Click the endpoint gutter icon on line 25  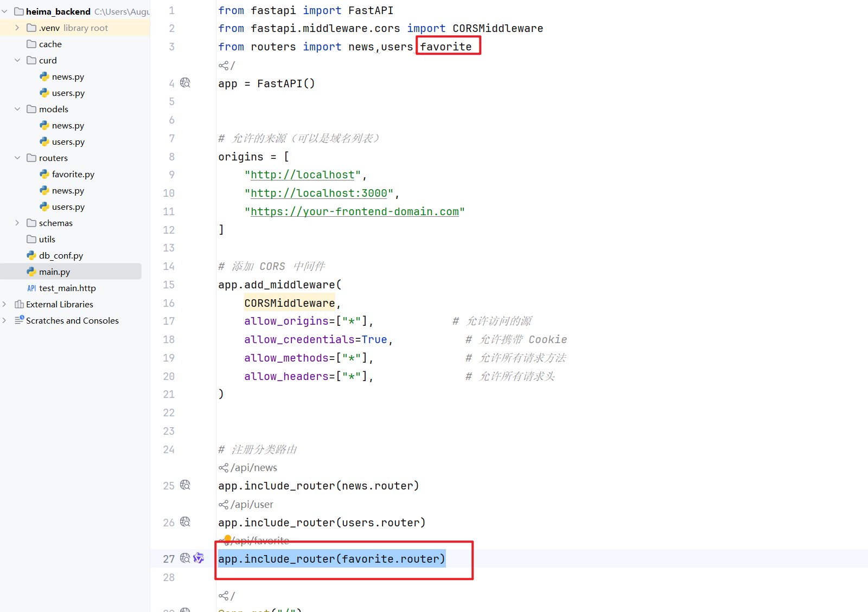coord(185,485)
